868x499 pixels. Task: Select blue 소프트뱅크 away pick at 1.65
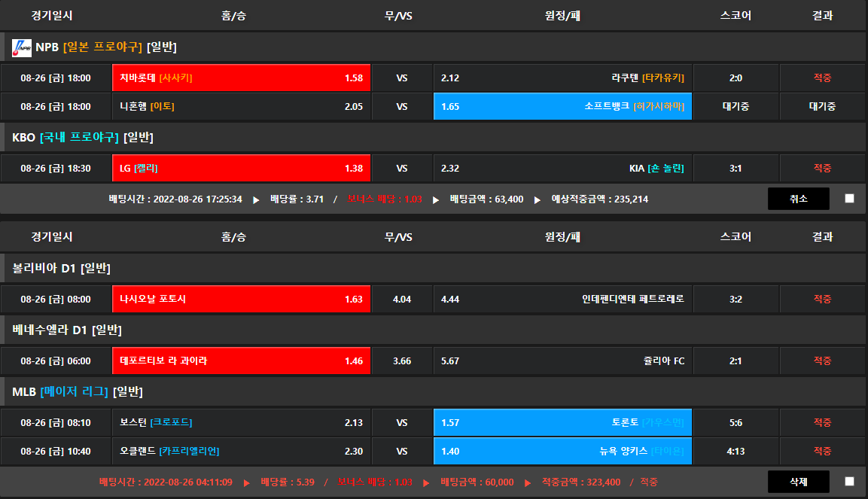click(x=562, y=106)
